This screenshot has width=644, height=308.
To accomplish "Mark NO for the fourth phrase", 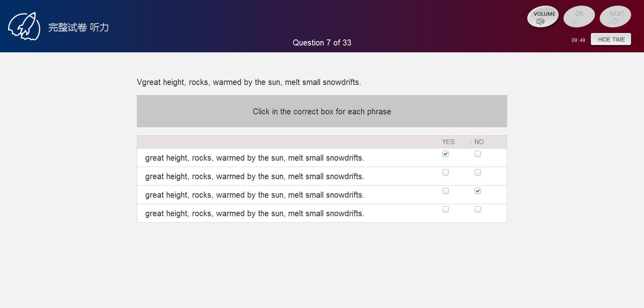I will coord(478,209).
